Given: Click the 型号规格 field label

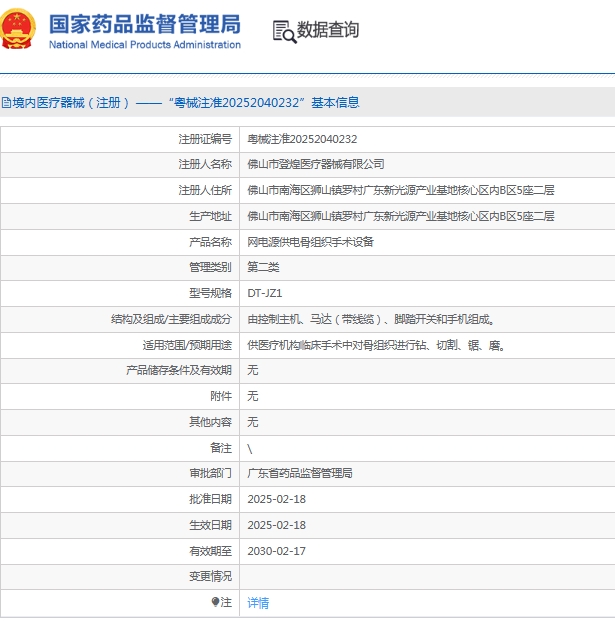Looking at the screenshot, I should (x=210, y=293).
